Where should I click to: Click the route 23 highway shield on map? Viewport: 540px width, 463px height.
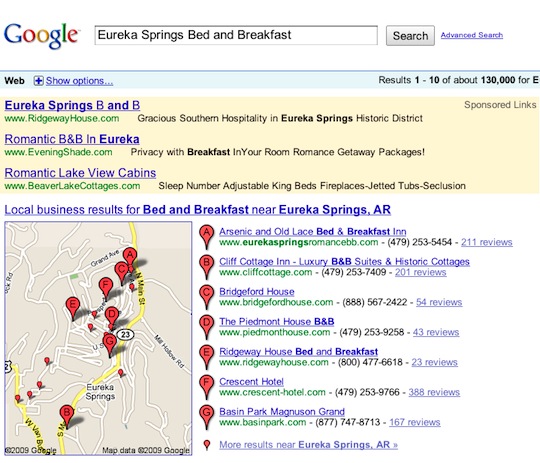click(125, 334)
